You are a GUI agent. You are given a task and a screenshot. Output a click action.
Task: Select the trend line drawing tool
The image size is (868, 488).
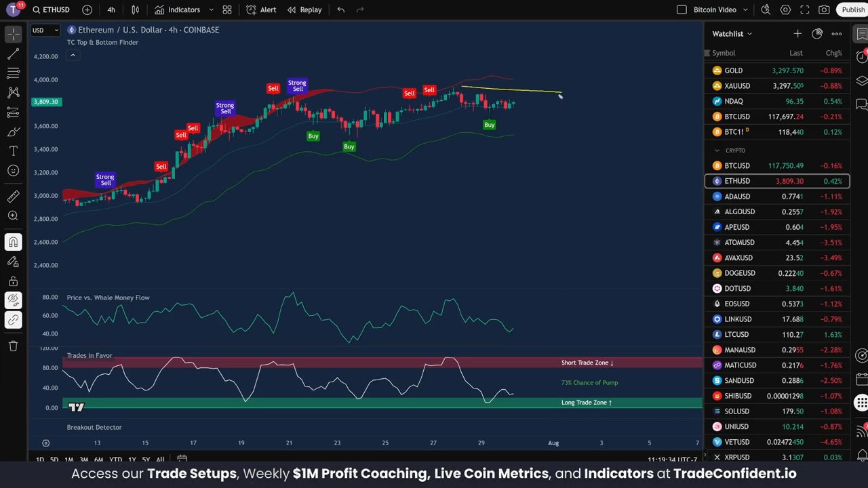pyautogui.click(x=13, y=54)
